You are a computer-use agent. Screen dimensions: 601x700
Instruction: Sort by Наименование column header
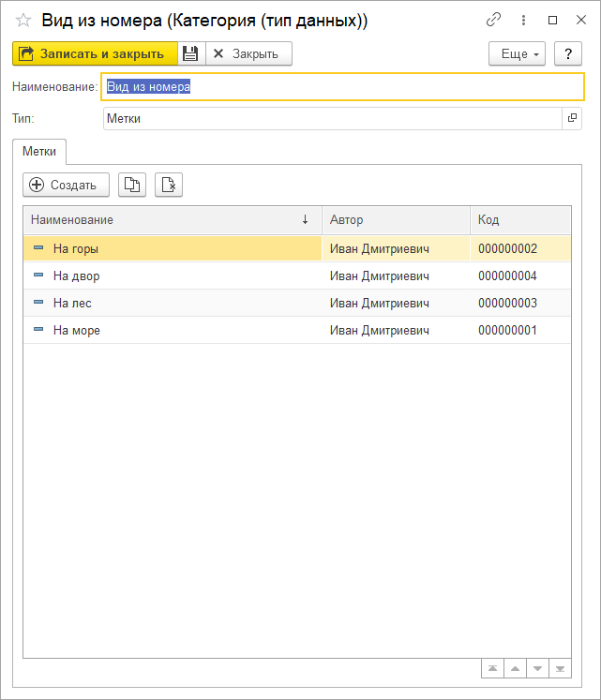point(169,220)
